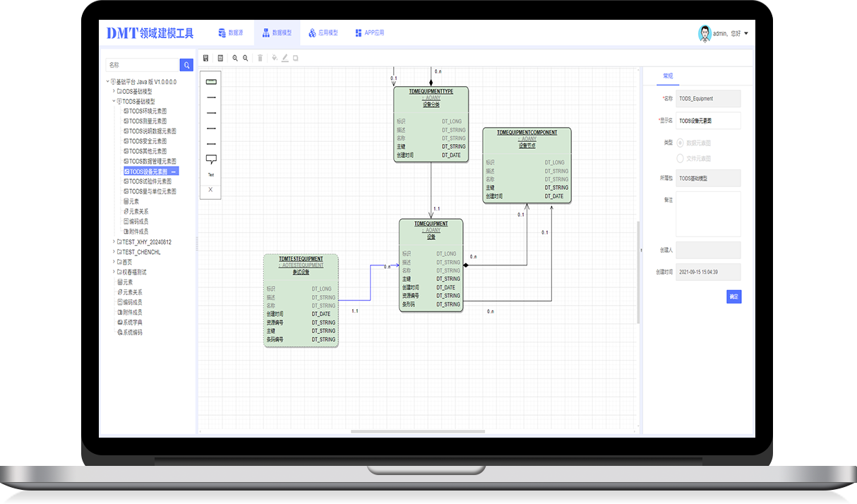Collapse the TODS基础模型 tree node
This screenshot has height=504, width=857.
click(x=114, y=101)
